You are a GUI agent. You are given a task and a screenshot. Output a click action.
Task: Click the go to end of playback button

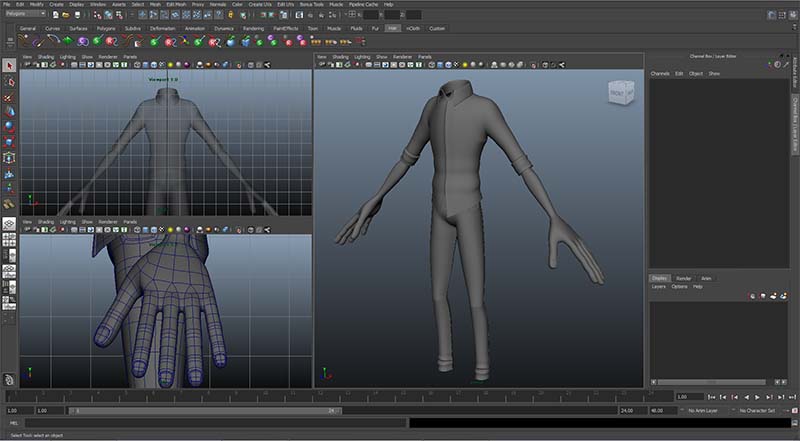[x=792, y=397]
